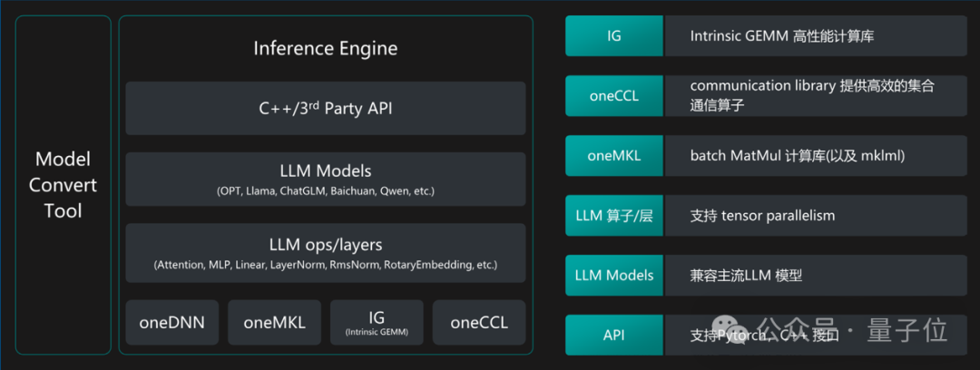Select the teal LLM 算子/层 label
This screenshot has width=980, height=370.
613,215
